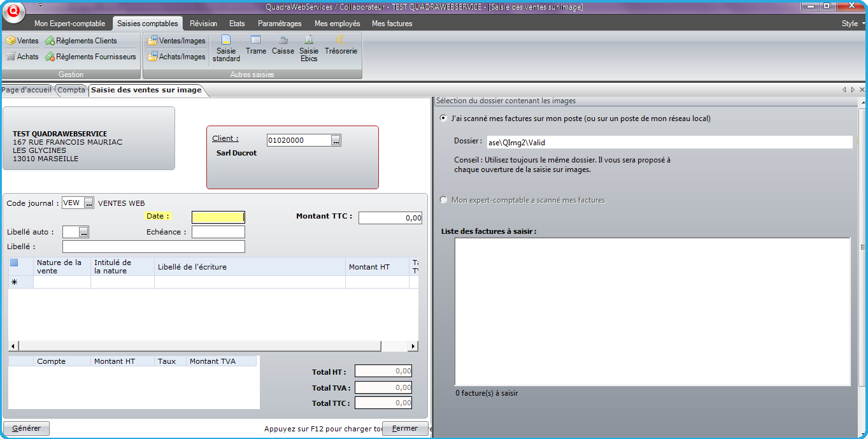The width and height of the screenshot is (868, 439).
Task: Focus the yellow Date input field
Action: click(218, 217)
